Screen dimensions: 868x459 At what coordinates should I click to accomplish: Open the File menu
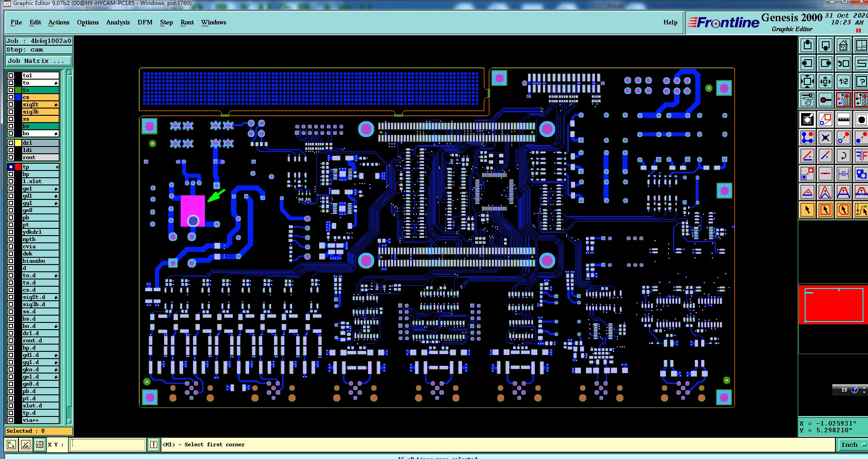16,22
